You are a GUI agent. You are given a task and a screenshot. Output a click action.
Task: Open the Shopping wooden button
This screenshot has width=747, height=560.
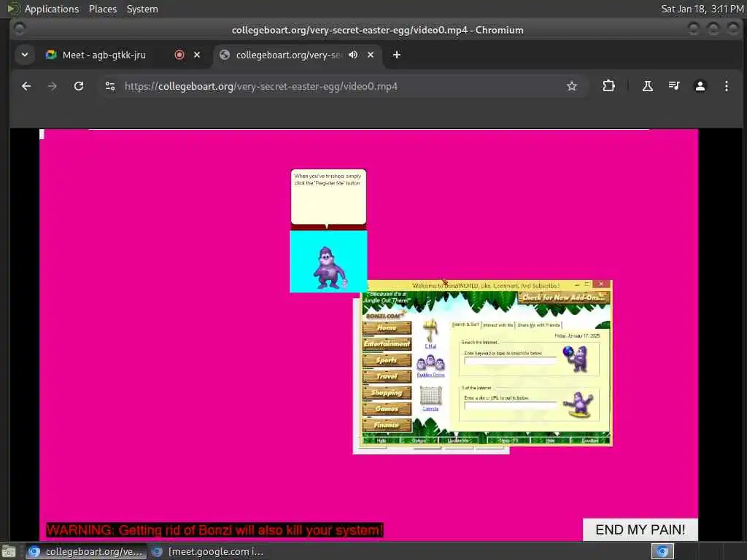387,392
